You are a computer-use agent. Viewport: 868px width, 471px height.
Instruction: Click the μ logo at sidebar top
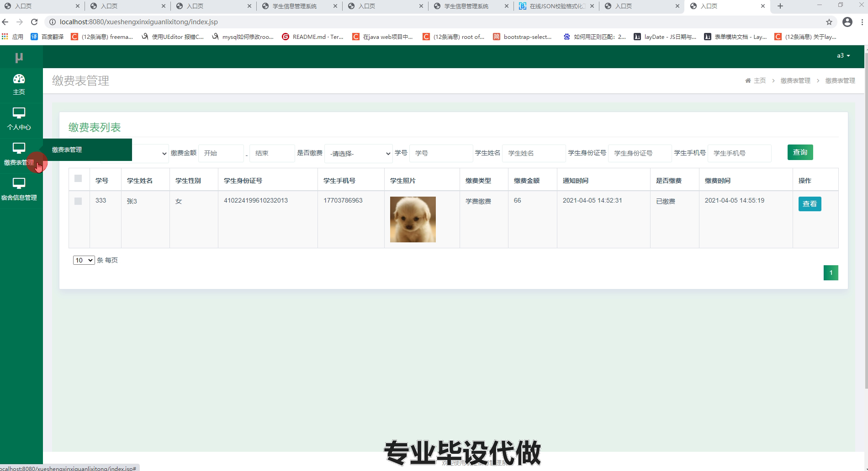pos(19,57)
